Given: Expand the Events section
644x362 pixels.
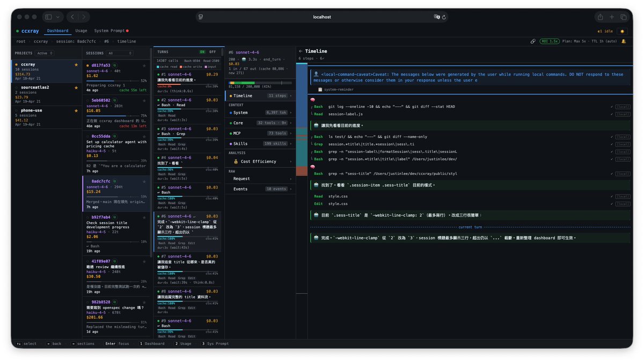Looking at the screenshot, I should tap(260, 189).
